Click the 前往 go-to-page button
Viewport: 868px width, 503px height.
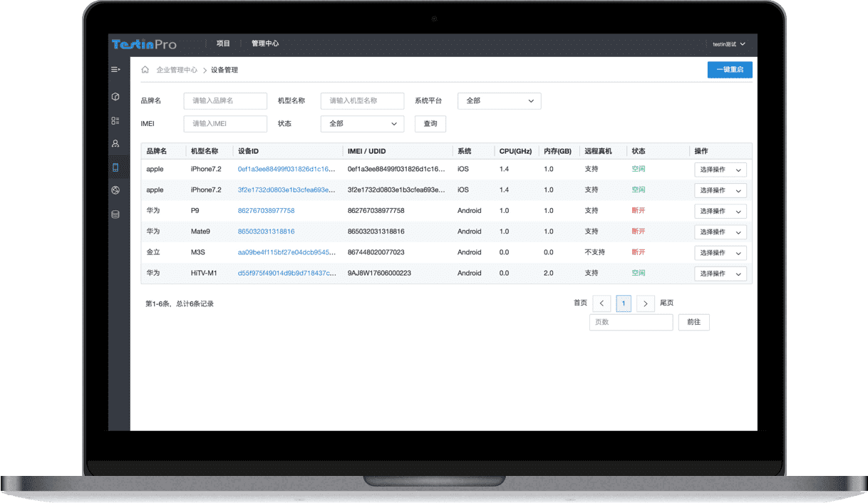(x=693, y=323)
